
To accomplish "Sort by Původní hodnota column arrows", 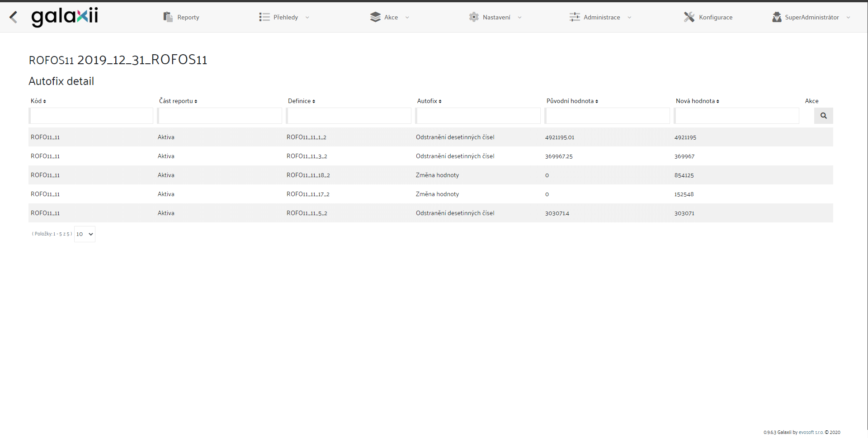I will point(597,101).
